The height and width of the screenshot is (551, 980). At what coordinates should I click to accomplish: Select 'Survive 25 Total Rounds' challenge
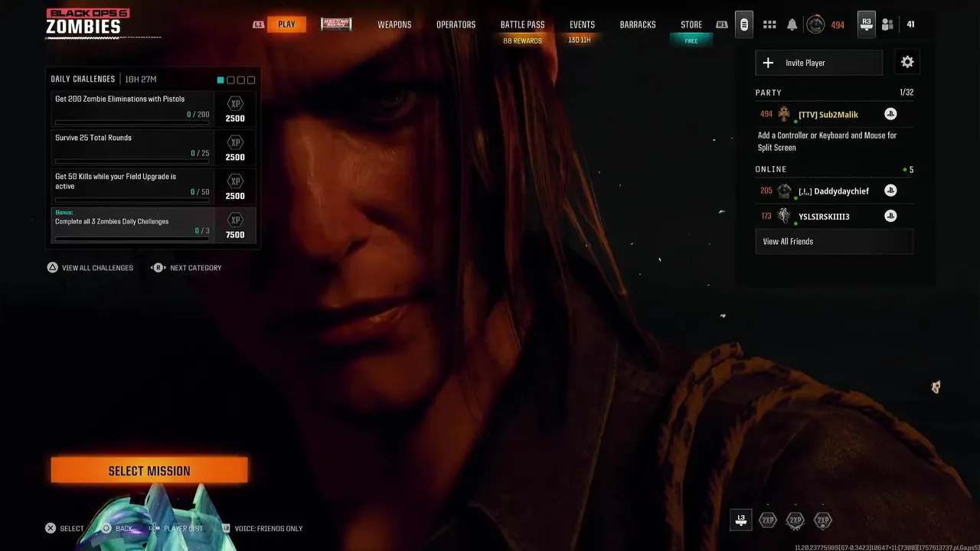(x=155, y=148)
